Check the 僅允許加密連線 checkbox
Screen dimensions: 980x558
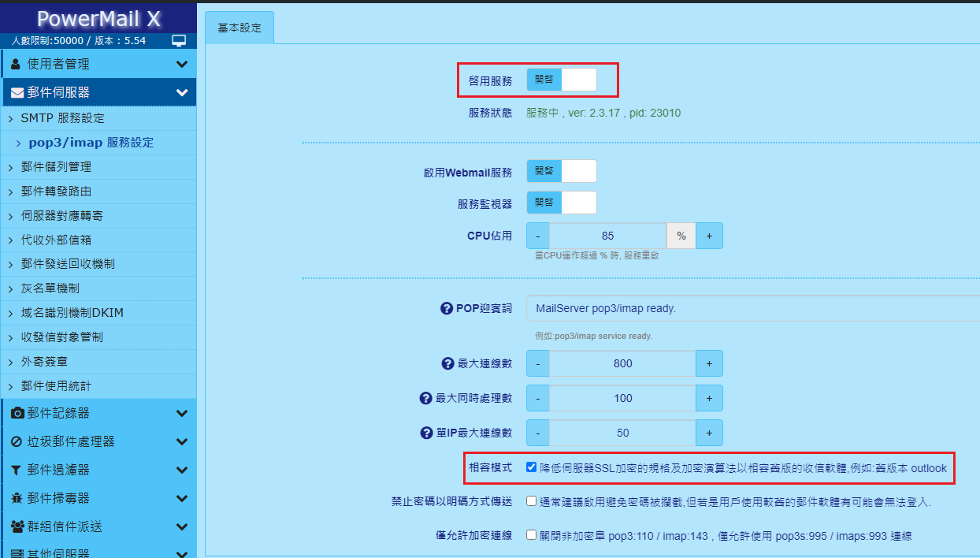pos(532,535)
